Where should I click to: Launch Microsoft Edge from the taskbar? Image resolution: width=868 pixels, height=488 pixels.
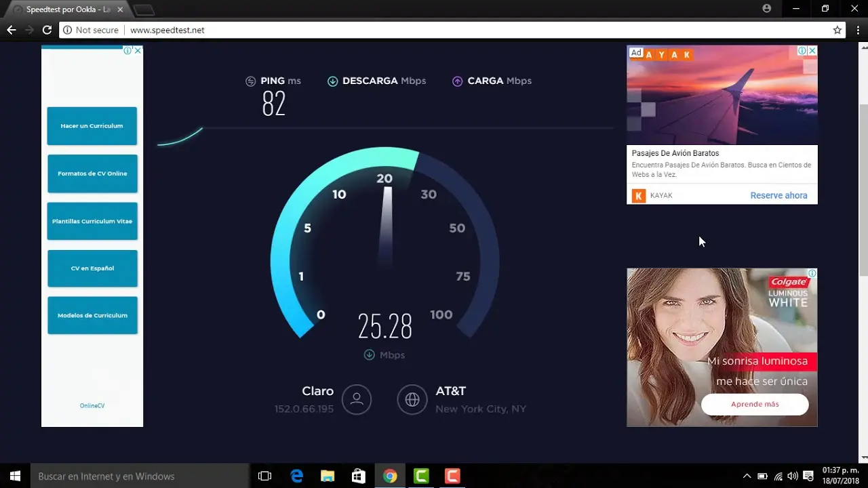click(x=296, y=476)
